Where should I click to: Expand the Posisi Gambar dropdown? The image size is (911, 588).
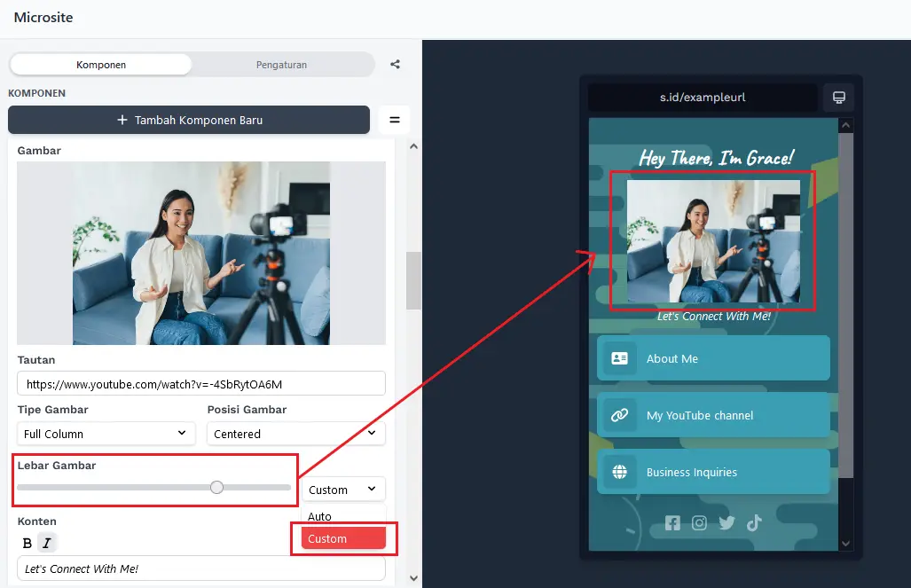[x=295, y=434]
